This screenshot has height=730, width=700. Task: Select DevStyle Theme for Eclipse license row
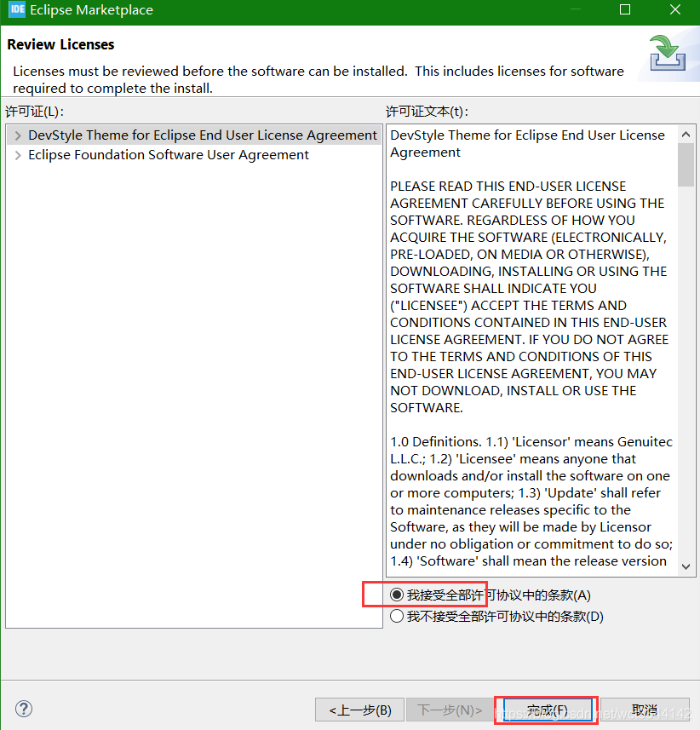click(x=194, y=135)
